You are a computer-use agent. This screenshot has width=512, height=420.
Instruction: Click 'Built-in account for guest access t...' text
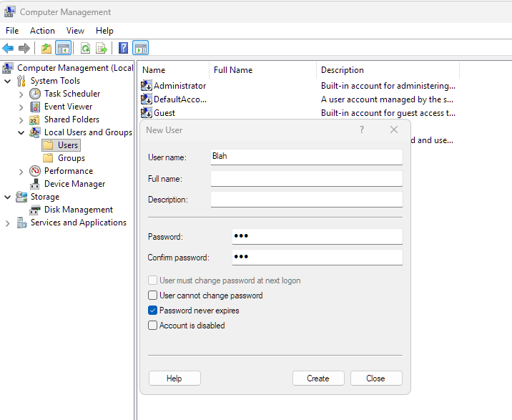(x=388, y=113)
